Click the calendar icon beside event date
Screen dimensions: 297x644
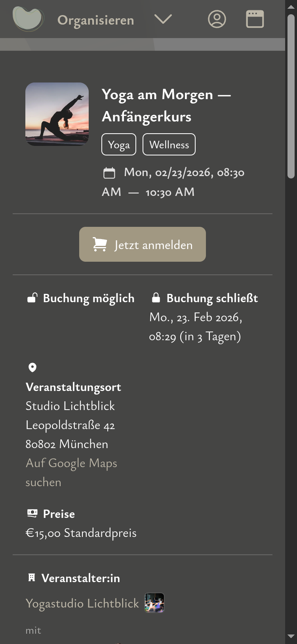109,173
